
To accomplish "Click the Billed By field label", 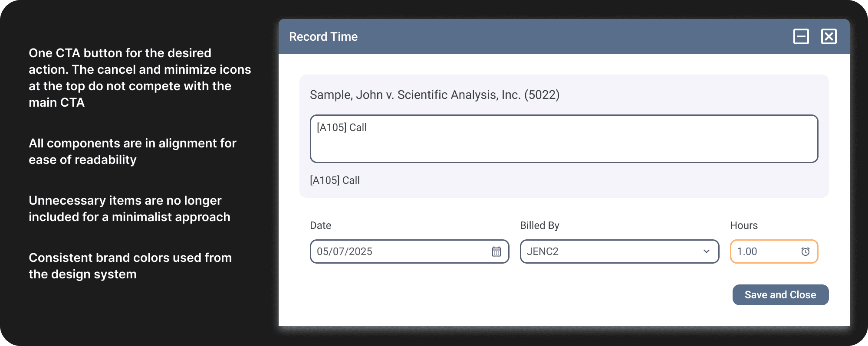I will 539,225.
